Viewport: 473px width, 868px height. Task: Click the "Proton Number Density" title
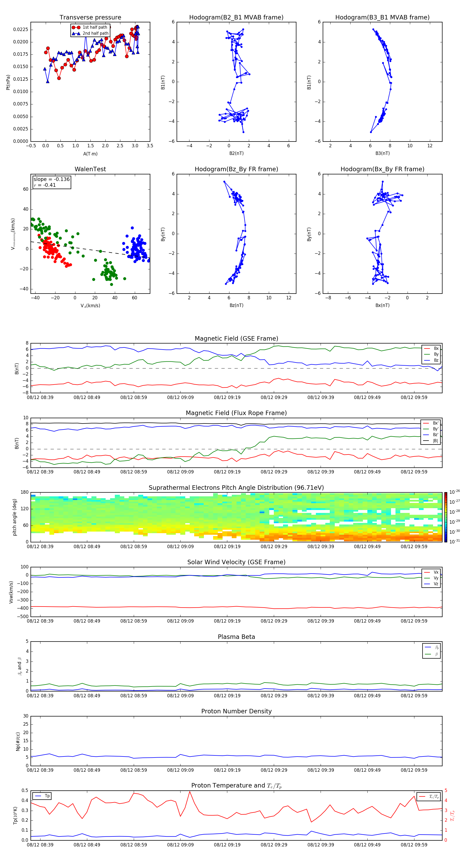coord(236,711)
